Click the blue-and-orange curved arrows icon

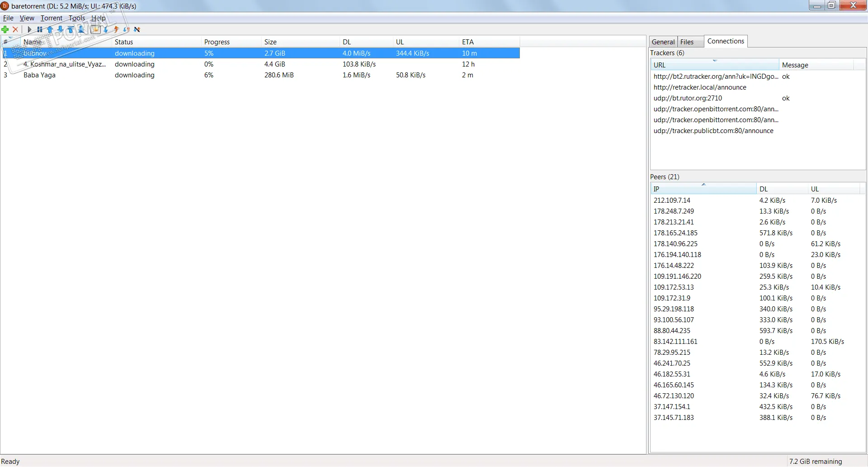[127, 29]
